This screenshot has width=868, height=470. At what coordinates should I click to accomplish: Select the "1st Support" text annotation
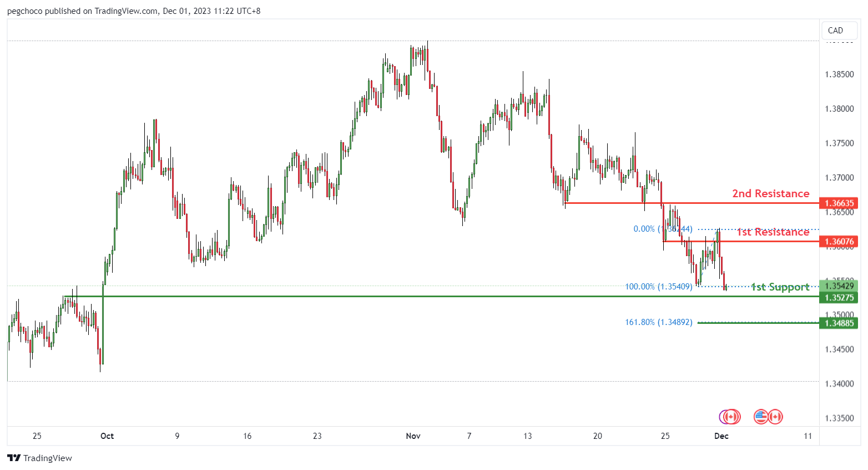coord(780,287)
